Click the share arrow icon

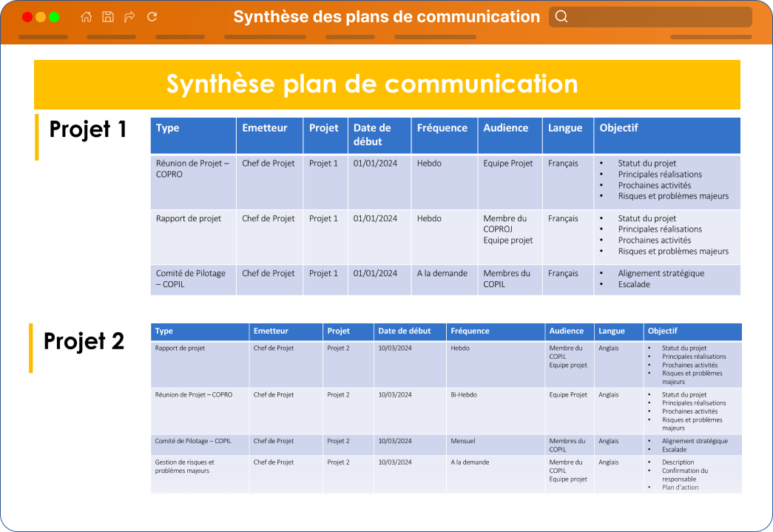(129, 17)
